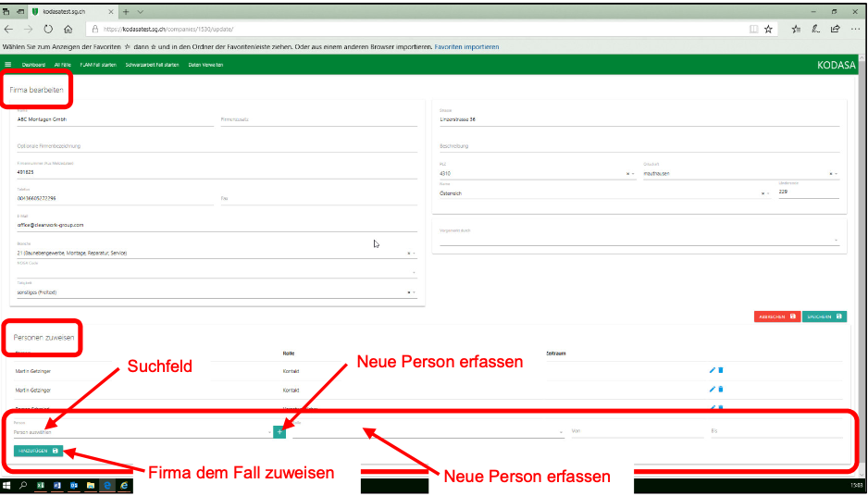Screen dimensions: 868x496
Task: Open the hamburger menu in green navbar
Action: click(x=8, y=65)
